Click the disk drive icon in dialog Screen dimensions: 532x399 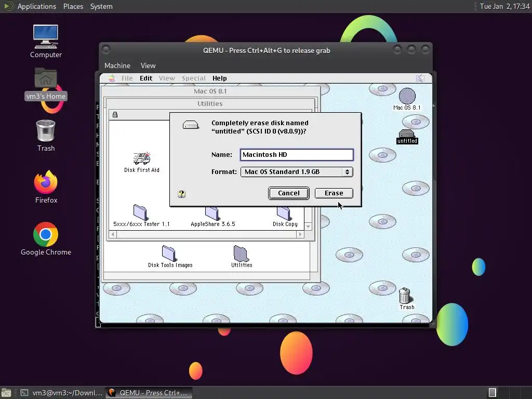click(x=191, y=125)
